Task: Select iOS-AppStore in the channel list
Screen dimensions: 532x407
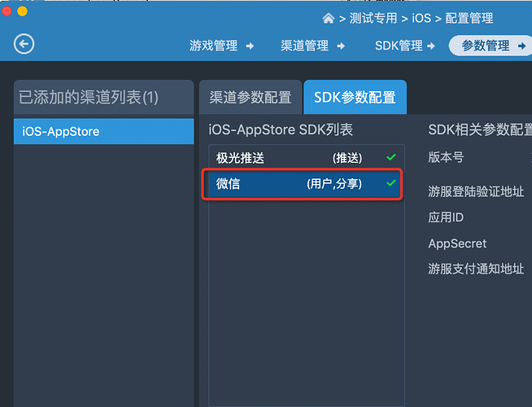Action: tap(104, 131)
